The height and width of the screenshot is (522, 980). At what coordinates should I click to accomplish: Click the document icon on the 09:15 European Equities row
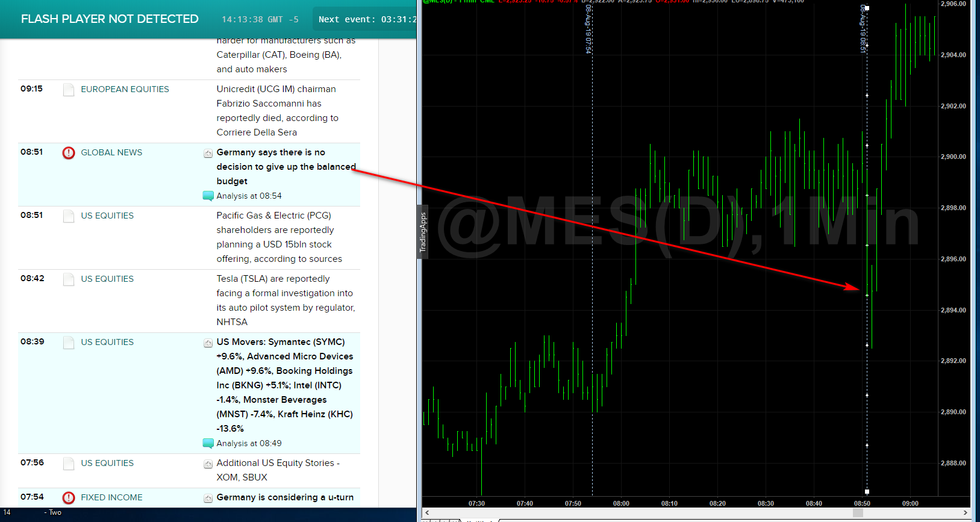click(x=69, y=90)
